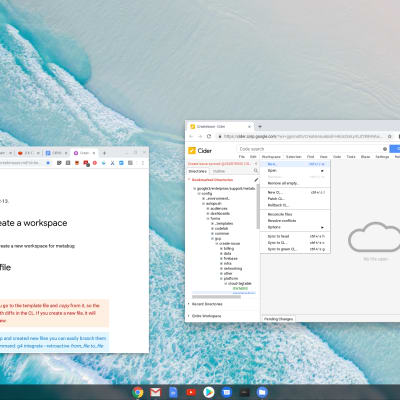Open the Files app on the shelf
Viewport: 400px width, 400px height.
pyautogui.click(x=262, y=392)
